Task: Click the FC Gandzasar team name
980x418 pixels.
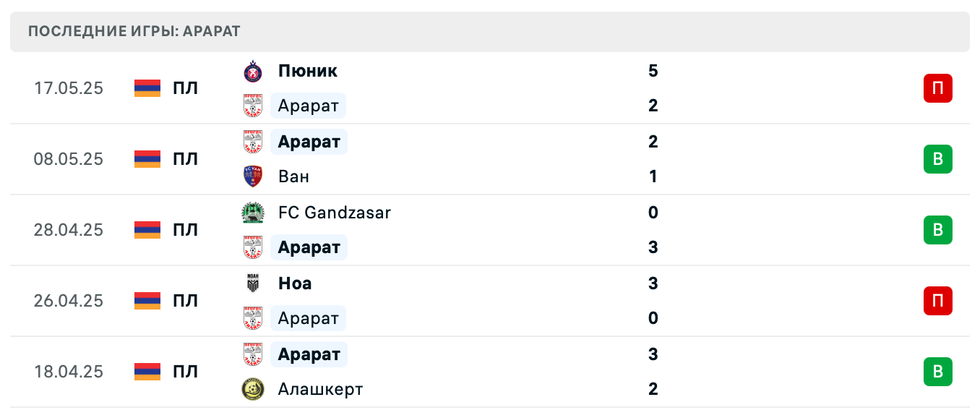Action: pyautogui.click(x=335, y=213)
